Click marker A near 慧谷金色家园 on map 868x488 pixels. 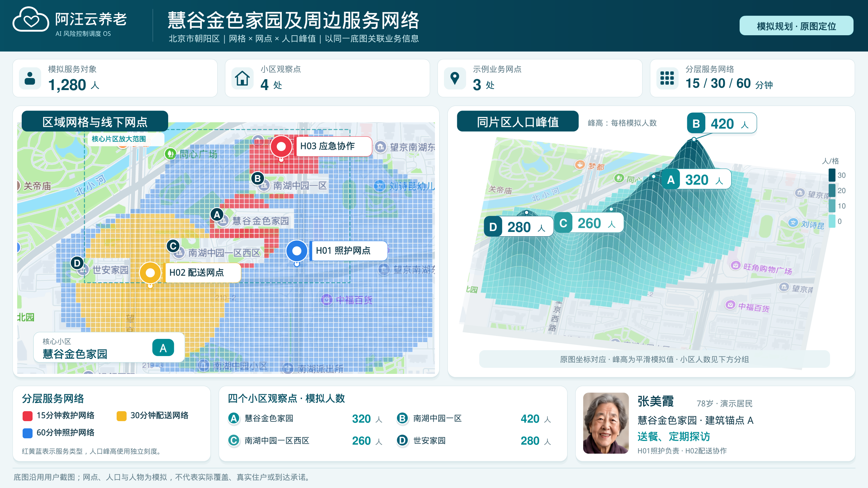pyautogui.click(x=217, y=214)
